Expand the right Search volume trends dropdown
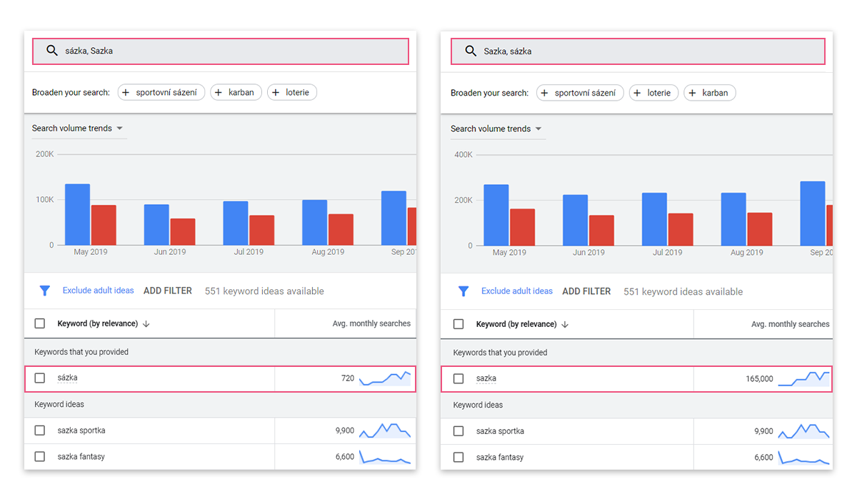 pyautogui.click(x=496, y=129)
